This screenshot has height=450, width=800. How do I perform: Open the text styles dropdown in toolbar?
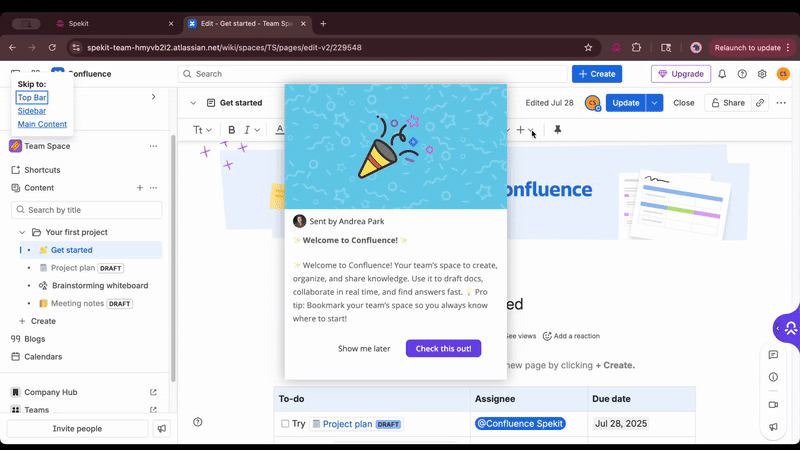pyautogui.click(x=202, y=130)
